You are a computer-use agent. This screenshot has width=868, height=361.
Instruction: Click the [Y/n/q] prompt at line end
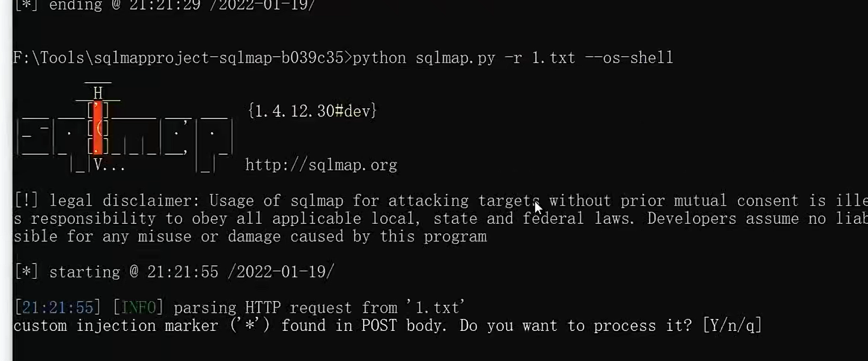(x=732, y=326)
